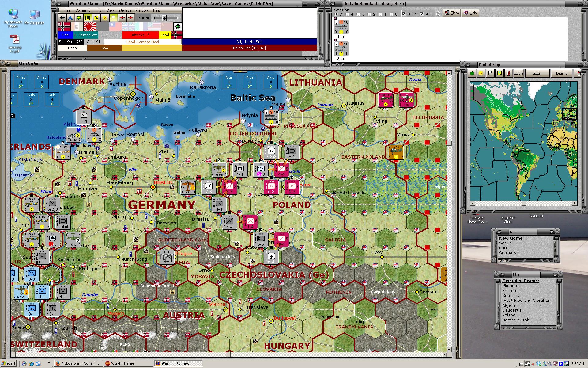Image resolution: width=588 pixels, height=368 pixels.
Task: Open the View menu
Action: tap(110, 10)
